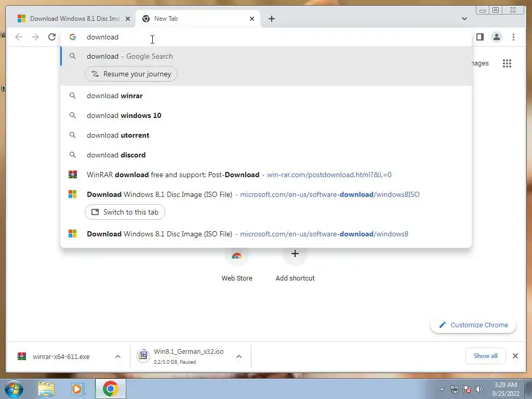The height and width of the screenshot is (399, 532).
Task: Pick the 'download discord' suggestion
Action: pyautogui.click(x=266, y=155)
